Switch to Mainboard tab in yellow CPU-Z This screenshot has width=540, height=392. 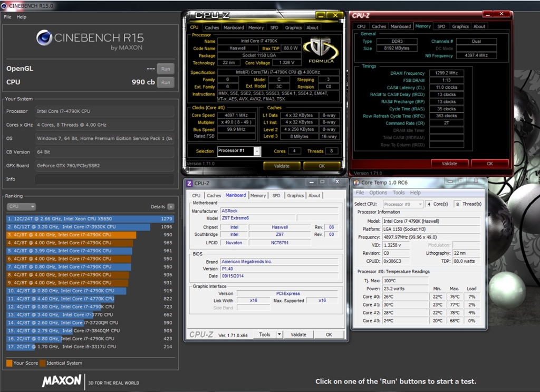tap(234, 27)
